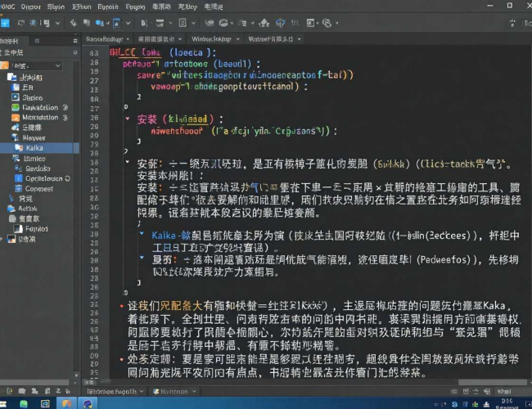Click the briefcase toolbar icon
The image size is (532, 409).
tap(223, 23)
